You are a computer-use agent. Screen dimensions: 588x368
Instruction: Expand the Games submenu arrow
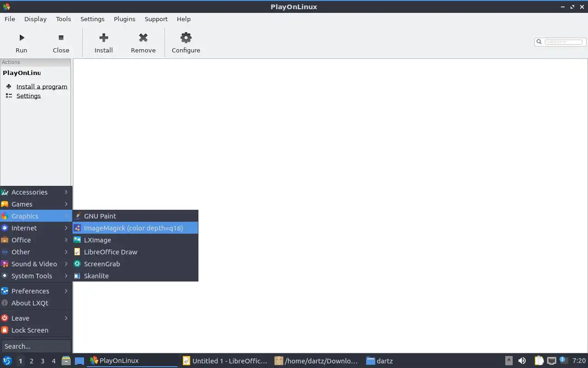coord(66,204)
